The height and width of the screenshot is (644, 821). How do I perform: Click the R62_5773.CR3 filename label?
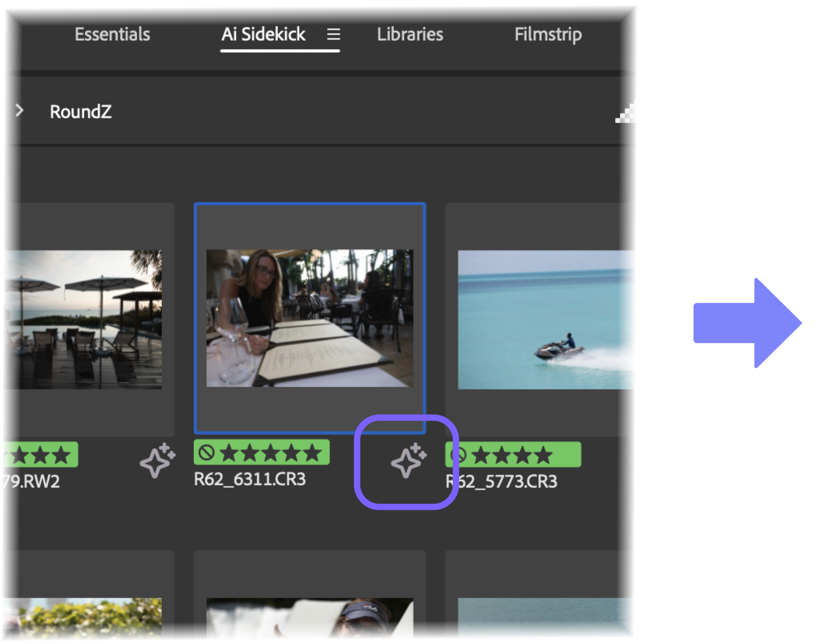coord(501,482)
